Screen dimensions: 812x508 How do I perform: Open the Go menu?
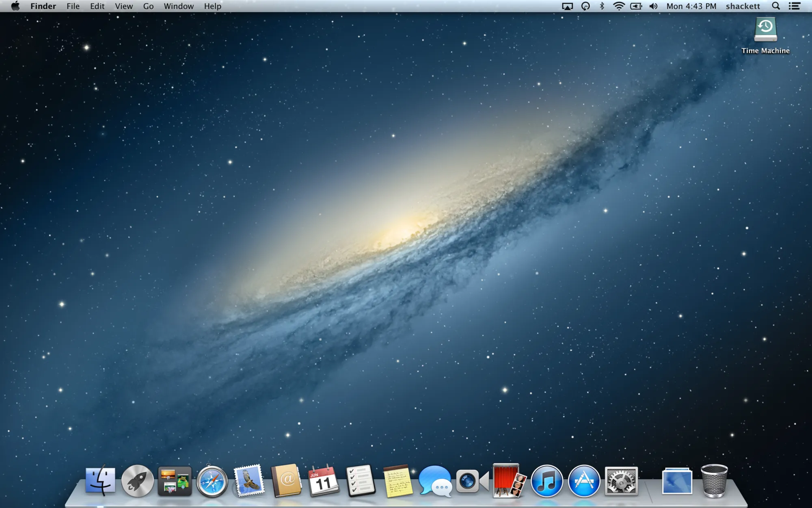[148, 6]
